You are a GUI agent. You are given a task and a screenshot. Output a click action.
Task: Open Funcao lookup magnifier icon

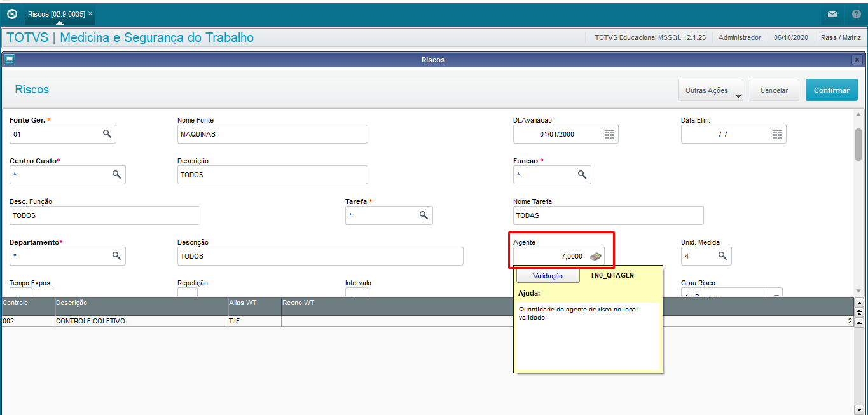[582, 175]
